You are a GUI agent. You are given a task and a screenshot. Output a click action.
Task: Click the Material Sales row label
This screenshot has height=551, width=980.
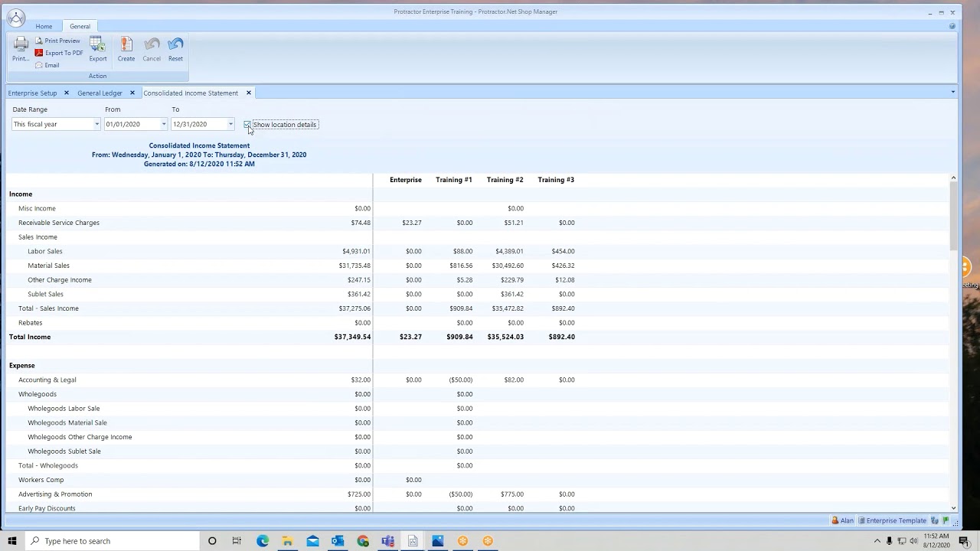pos(48,266)
